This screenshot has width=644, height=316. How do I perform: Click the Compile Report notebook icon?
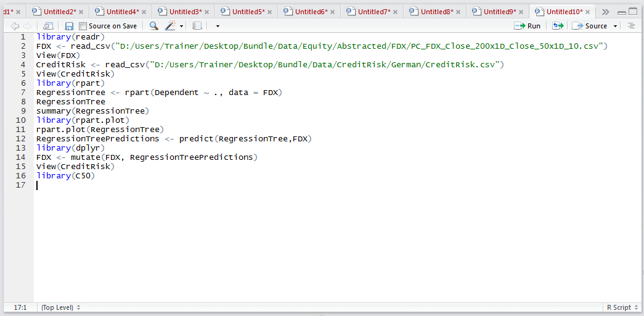point(198,26)
